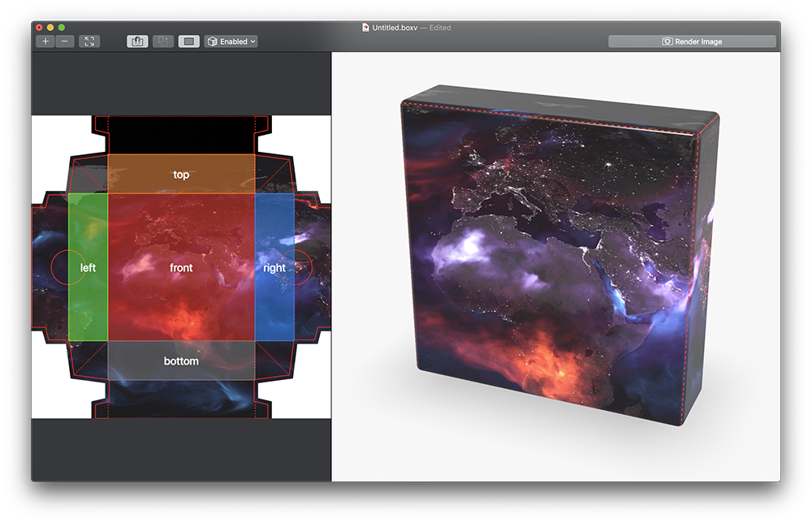Select the bottom face region
Image resolution: width=812 pixels, height=523 pixels.
tap(181, 361)
